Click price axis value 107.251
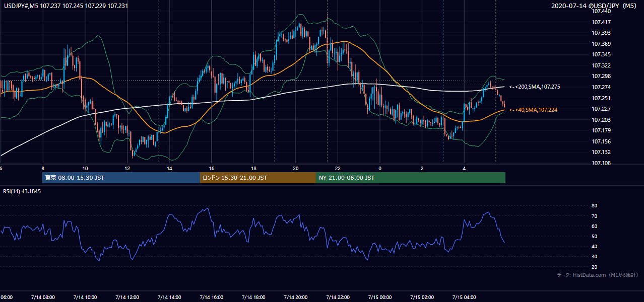Image resolution: width=644 pixels, height=302 pixels. click(x=601, y=98)
